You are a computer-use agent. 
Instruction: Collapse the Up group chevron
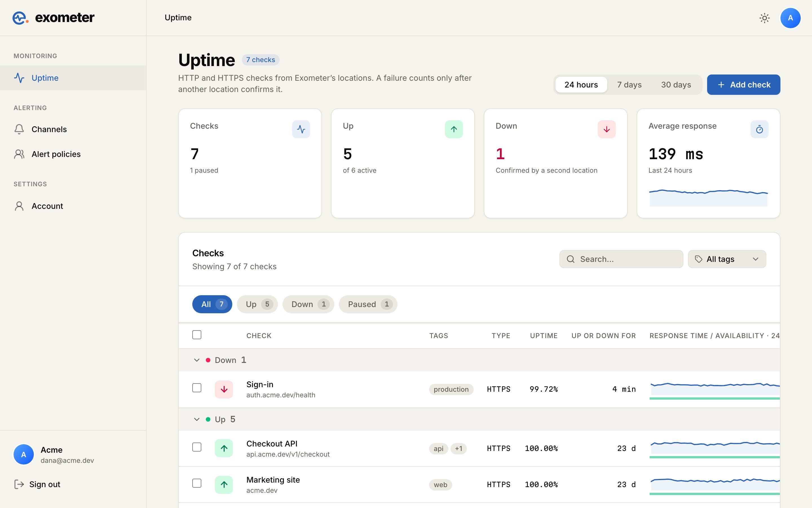point(197,419)
